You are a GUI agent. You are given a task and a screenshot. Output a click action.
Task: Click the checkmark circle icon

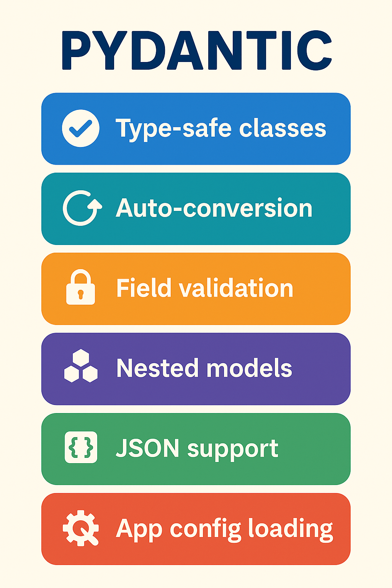81,128
